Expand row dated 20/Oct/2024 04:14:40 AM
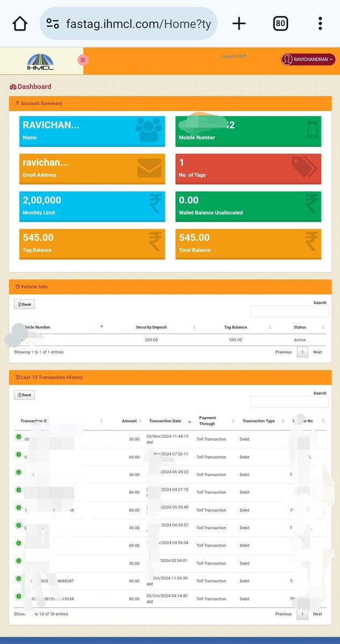340x644 pixels. coord(18,596)
